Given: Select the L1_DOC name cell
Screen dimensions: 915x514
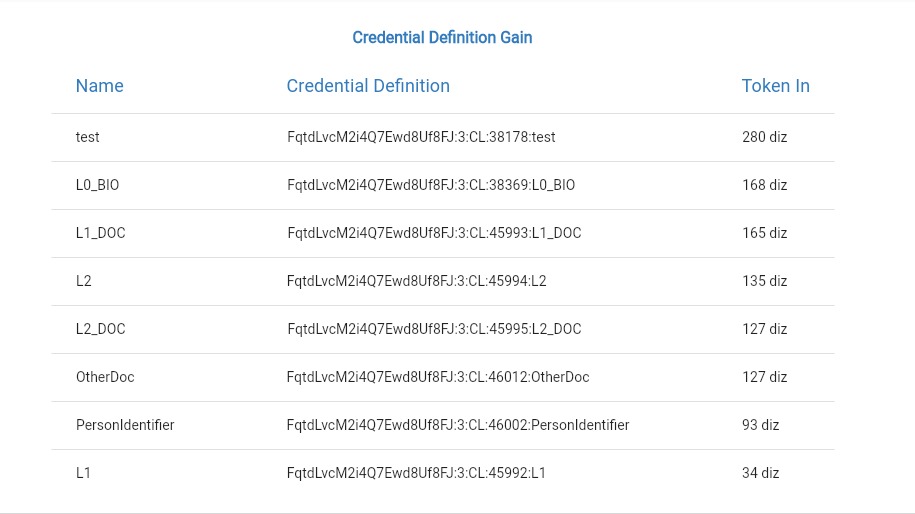Looking at the screenshot, I should [x=100, y=233].
